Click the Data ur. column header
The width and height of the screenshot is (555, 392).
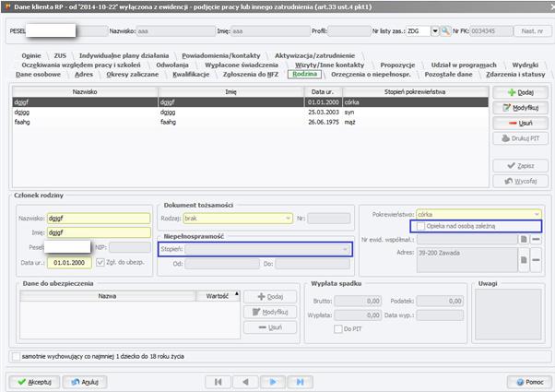[x=323, y=92]
